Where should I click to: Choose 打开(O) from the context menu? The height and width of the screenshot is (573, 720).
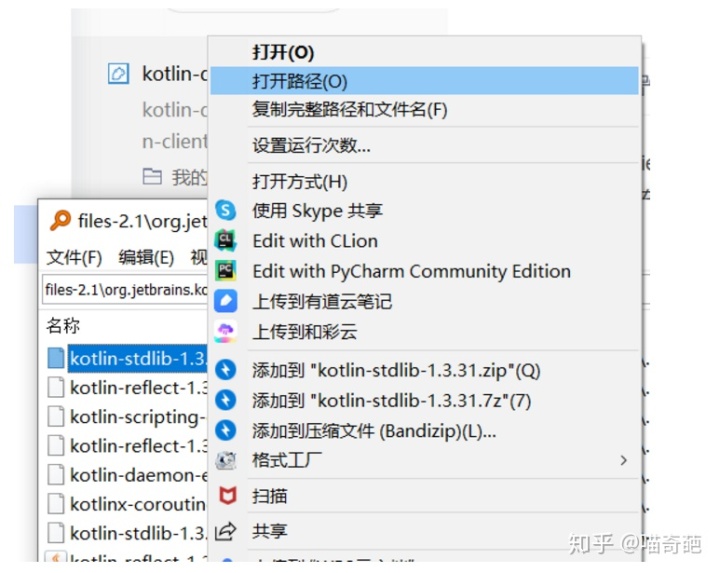click(x=424, y=52)
